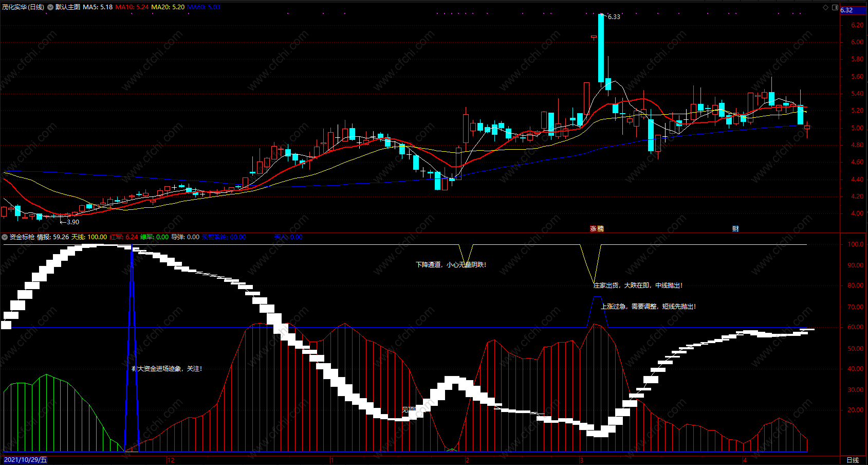
Task: Click the MA60: 5.03 label
Action: point(204,7)
